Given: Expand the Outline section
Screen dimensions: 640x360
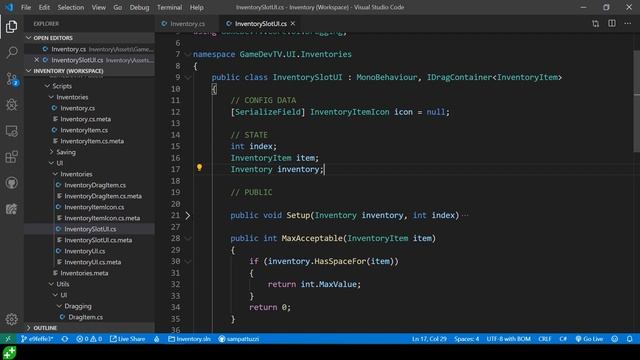Looking at the screenshot, I should (x=29, y=328).
